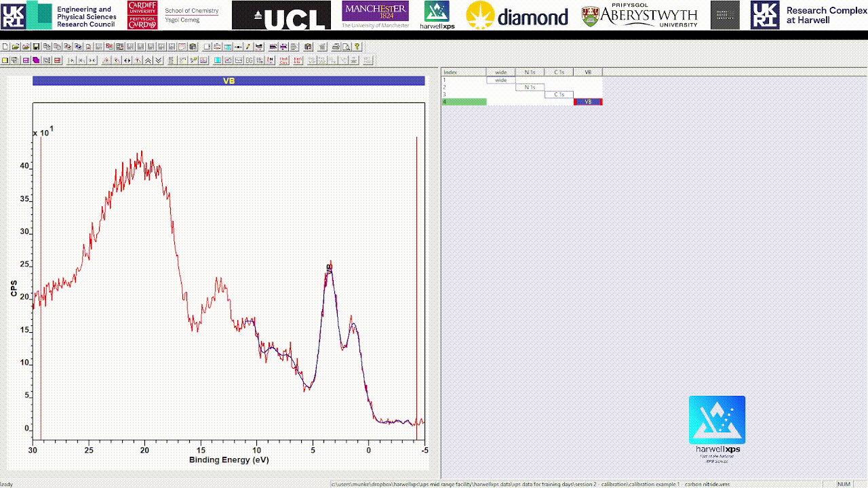Click the yellow question mark help icon
Screen dimensions: 868x488
coord(357,47)
